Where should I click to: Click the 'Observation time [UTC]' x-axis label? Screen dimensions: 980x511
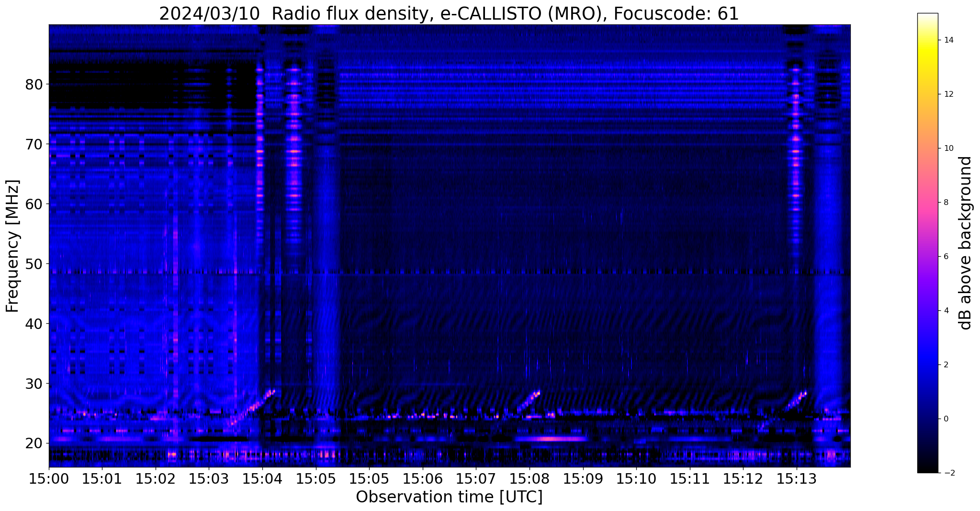coord(449,497)
